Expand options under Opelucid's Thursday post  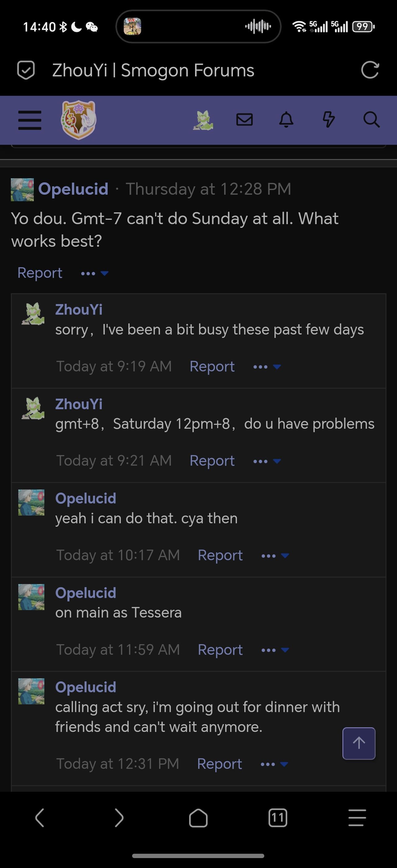[x=95, y=273]
